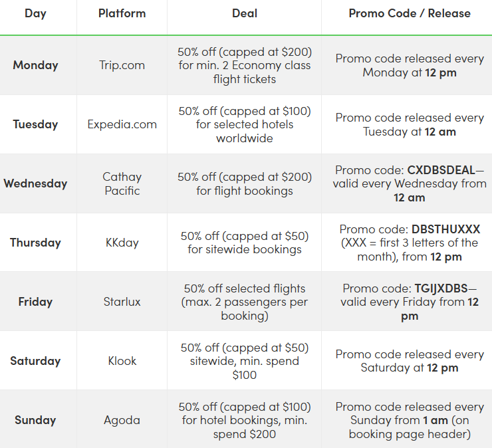Click the Starlux platform cell
Screen dimensions: 492x448
(122, 302)
